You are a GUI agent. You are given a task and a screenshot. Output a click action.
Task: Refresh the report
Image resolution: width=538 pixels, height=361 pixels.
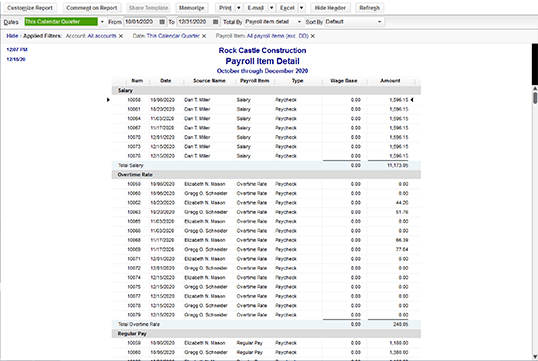(369, 8)
